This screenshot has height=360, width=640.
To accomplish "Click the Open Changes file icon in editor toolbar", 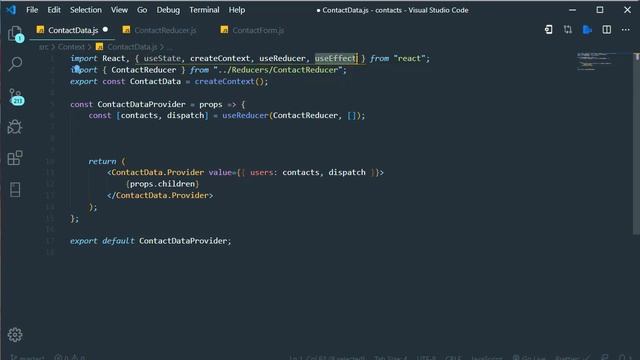I will 549,29.
